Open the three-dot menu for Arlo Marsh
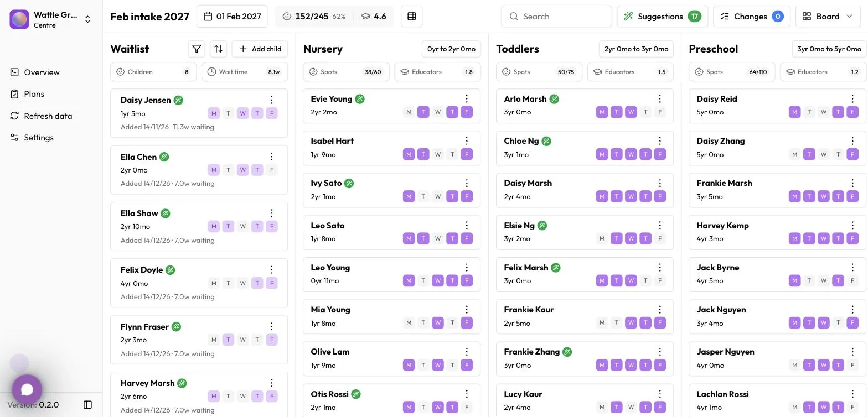Screen dimensions: 868x417 tap(660, 99)
